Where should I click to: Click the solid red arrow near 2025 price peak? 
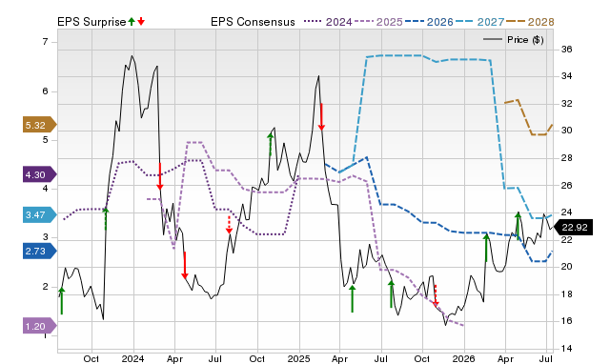321,116
